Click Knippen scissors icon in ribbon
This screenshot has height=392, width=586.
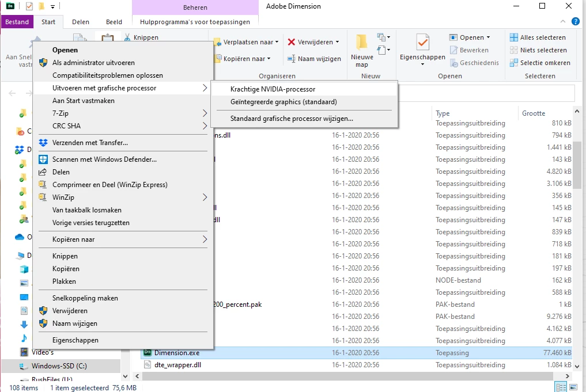pos(127,37)
